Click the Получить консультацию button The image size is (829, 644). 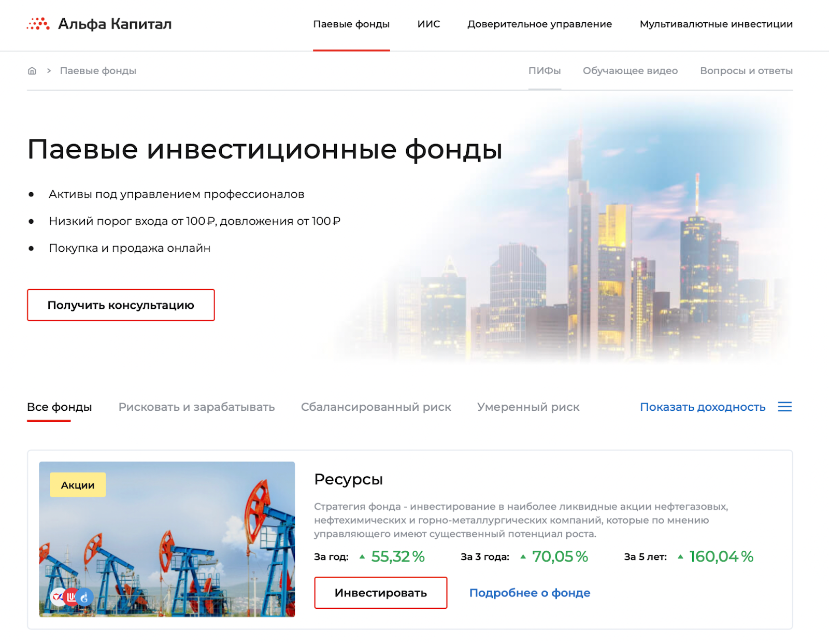click(x=121, y=305)
